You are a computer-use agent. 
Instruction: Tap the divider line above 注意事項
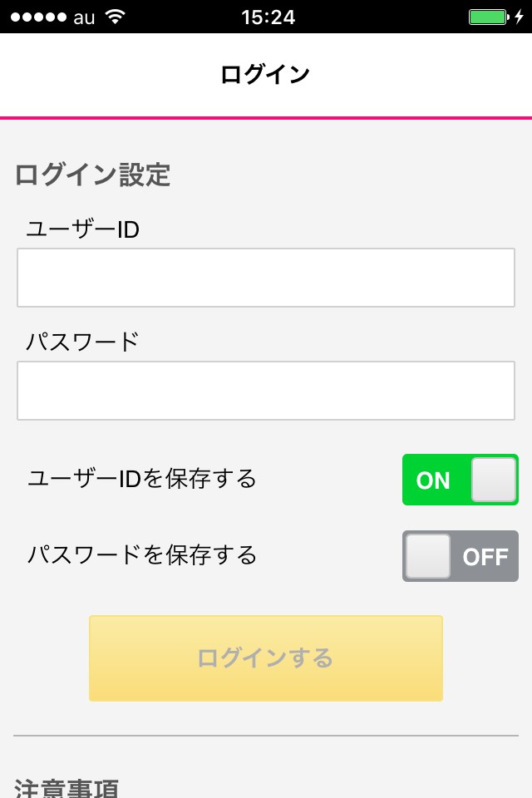point(266,736)
